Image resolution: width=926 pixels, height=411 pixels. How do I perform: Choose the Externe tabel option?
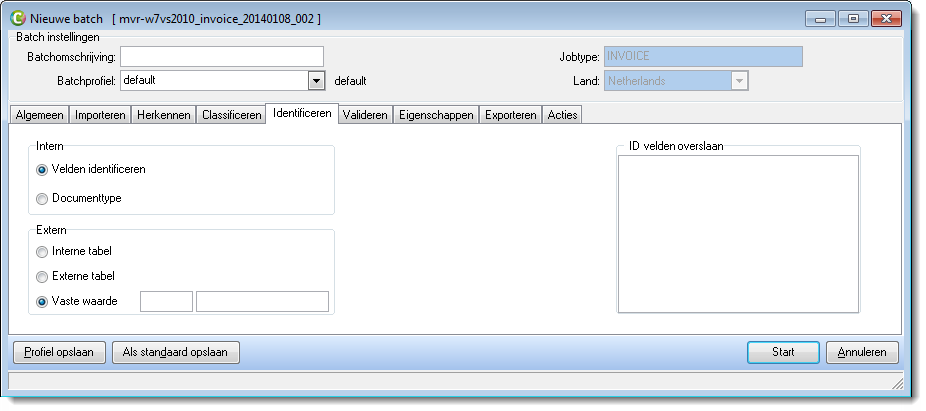click(42, 277)
